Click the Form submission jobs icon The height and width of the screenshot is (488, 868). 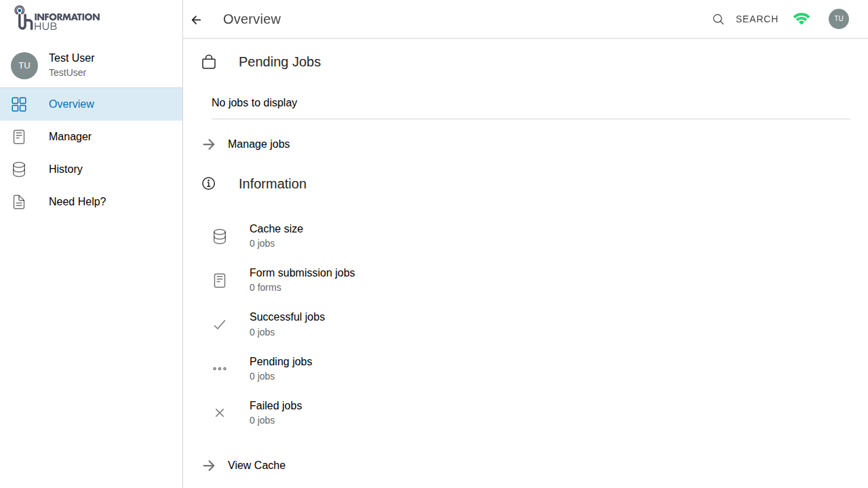tap(220, 281)
